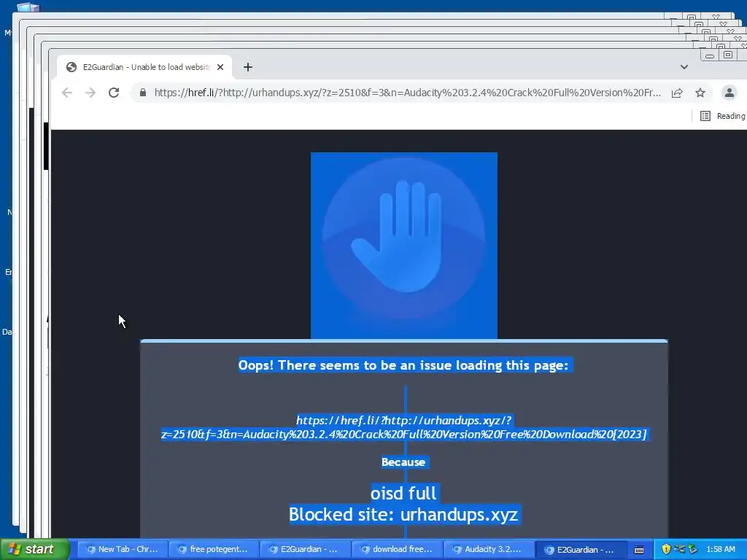Click the 1:58 AM system clock
747x560 pixels.
pos(721,549)
